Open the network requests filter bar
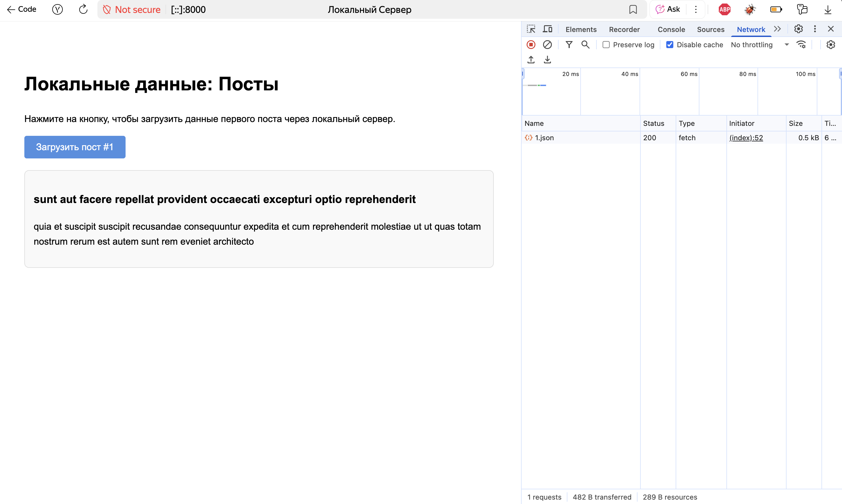842x504 pixels. point(569,45)
